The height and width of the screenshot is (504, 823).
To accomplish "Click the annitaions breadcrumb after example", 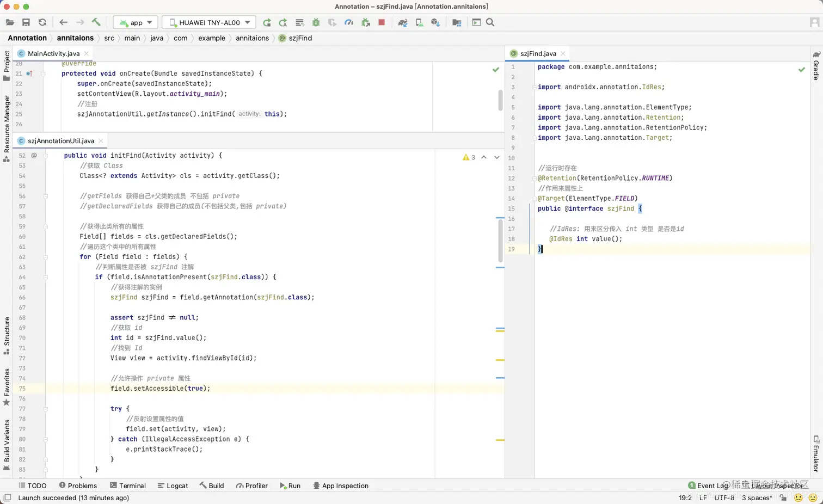I will coord(252,38).
